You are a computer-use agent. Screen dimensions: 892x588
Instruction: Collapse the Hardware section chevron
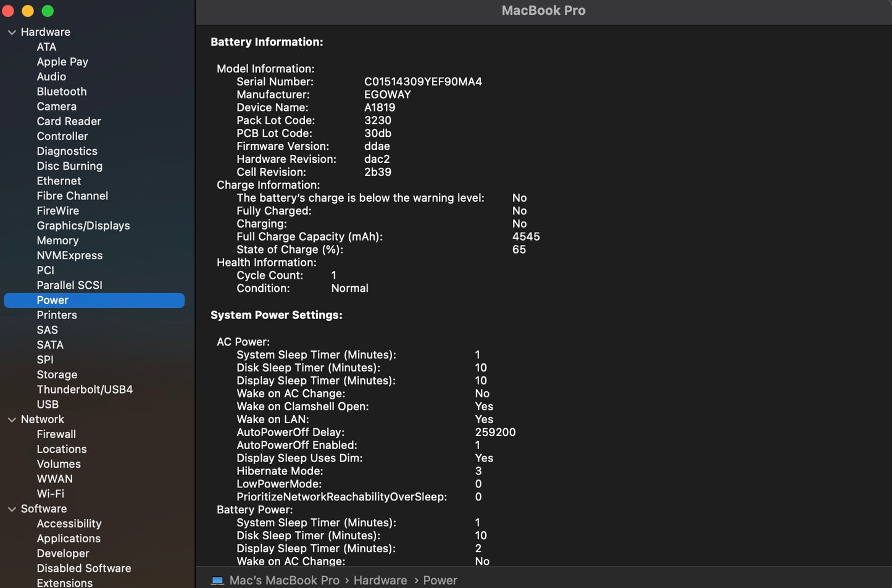pos(12,32)
